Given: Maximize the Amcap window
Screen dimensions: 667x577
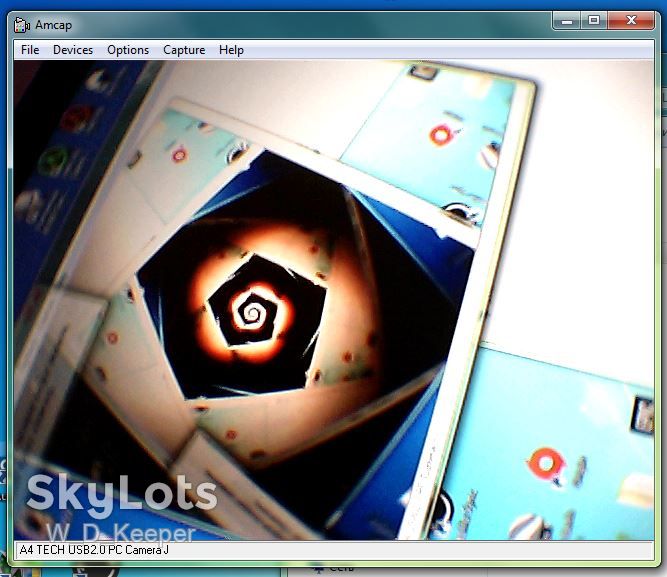Looking at the screenshot, I should coord(594,20).
